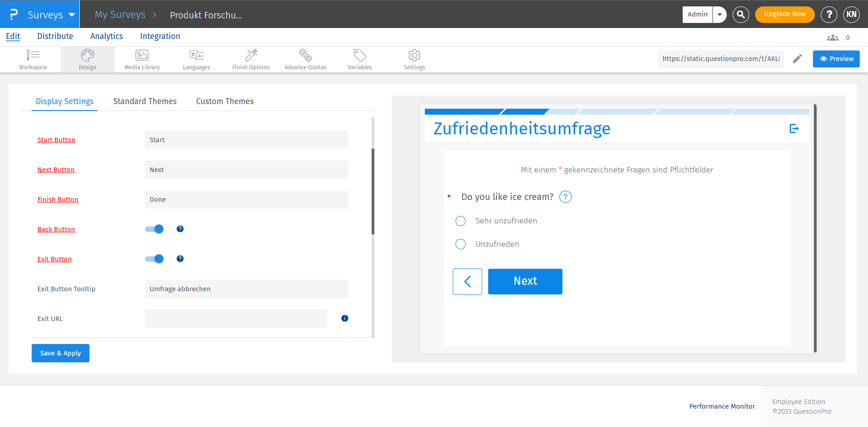
Task: Disable the Back Button toggle
Action: click(x=154, y=229)
